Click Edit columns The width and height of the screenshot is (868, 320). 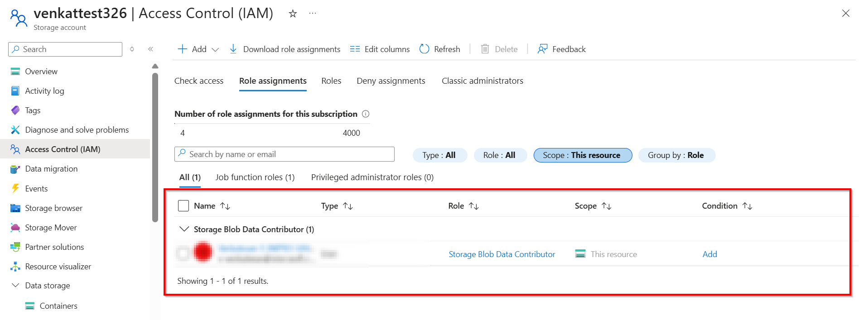380,49
